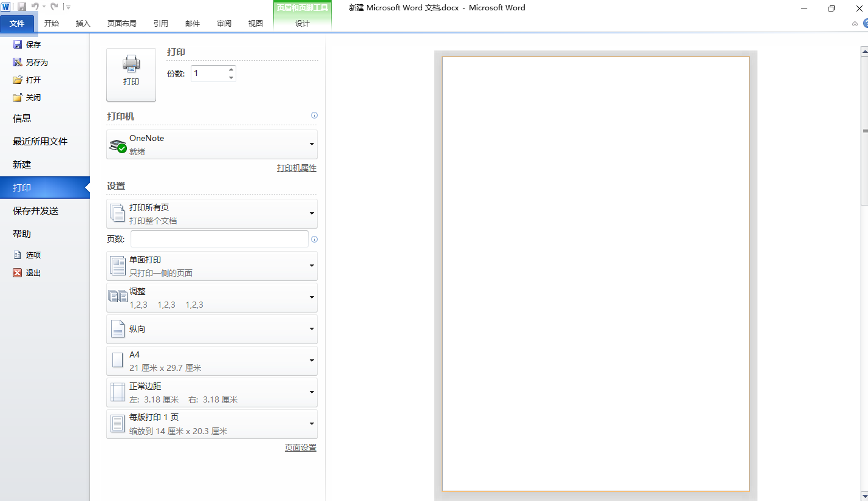The image size is (868, 501).
Task: Click the info icon beside Pages field
Action: pos(314,239)
